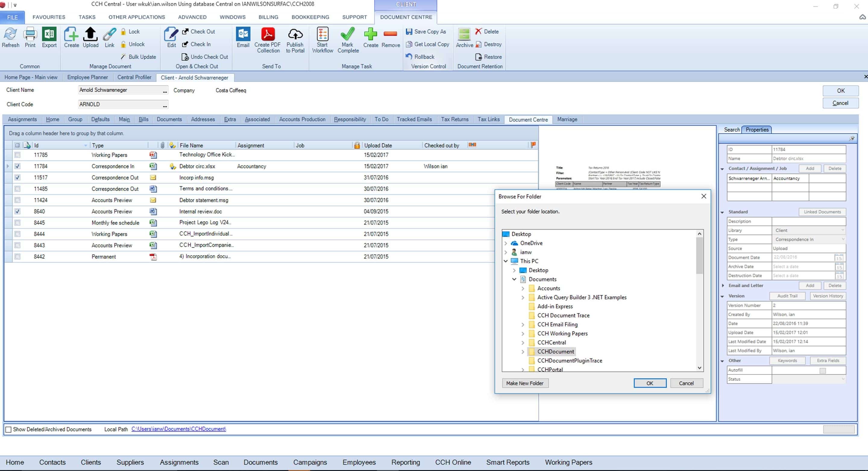
Task: Uncheck the Internal review.doc row checkbox
Action: pyautogui.click(x=17, y=212)
